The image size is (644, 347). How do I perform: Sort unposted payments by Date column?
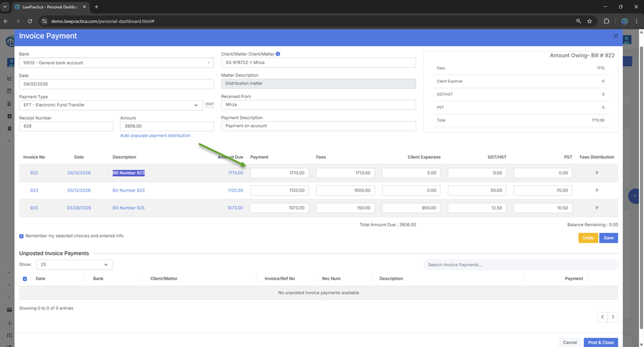tap(41, 279)
